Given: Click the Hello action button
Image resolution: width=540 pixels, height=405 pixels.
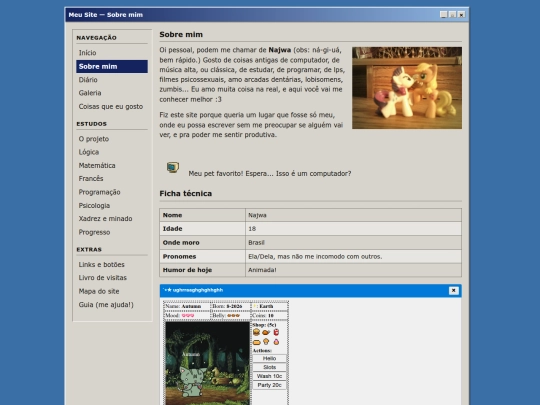Looking at the screenshot, I should point(269,359).
